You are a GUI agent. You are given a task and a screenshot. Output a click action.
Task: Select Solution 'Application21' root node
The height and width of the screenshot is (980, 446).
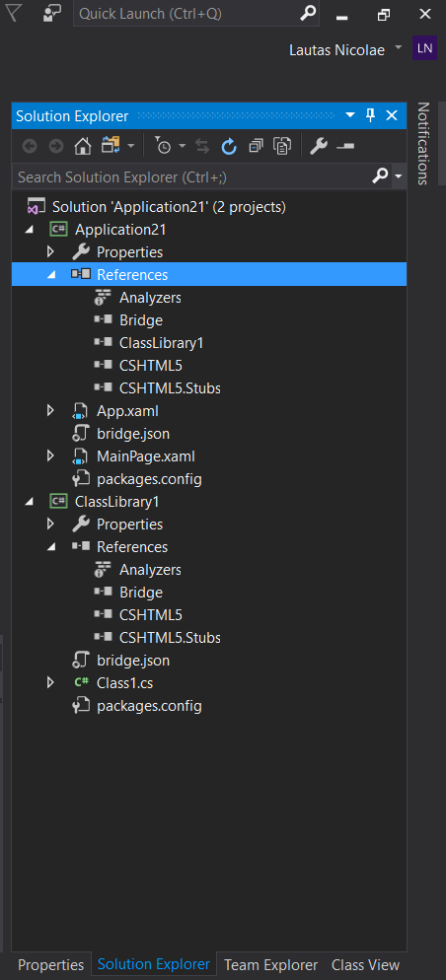coord(169,207)
